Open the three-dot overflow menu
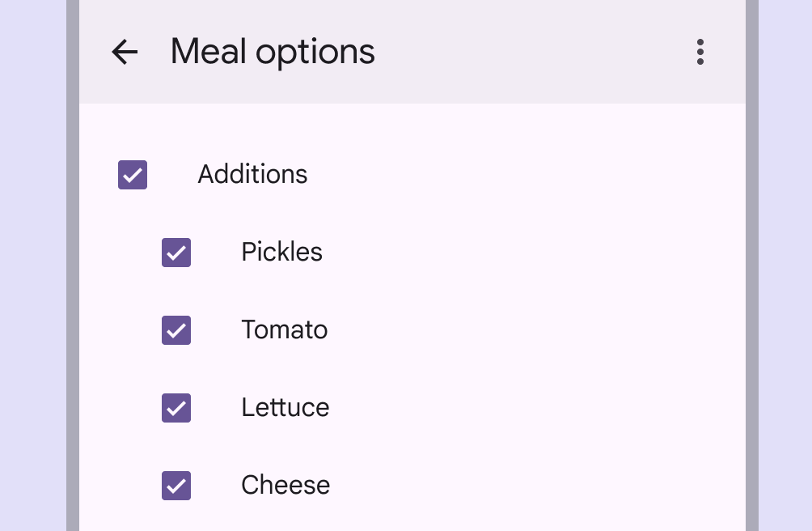This screenshot has height=531, width=812. point(700,53)
